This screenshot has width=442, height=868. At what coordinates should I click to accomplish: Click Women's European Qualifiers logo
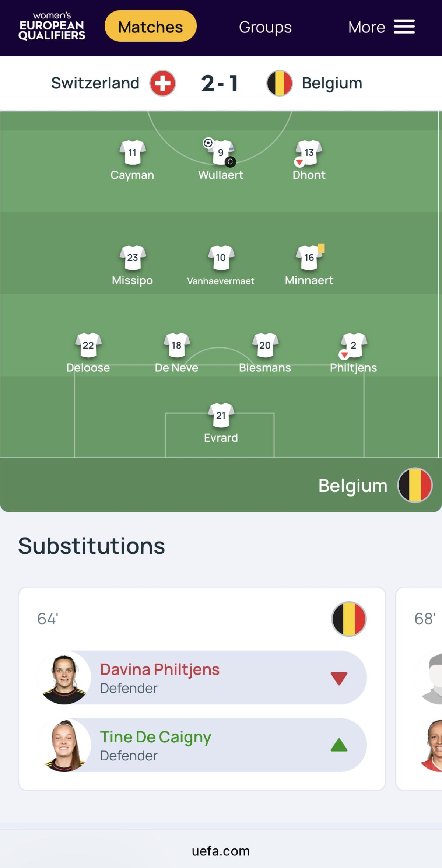click(x=52, y=27)
